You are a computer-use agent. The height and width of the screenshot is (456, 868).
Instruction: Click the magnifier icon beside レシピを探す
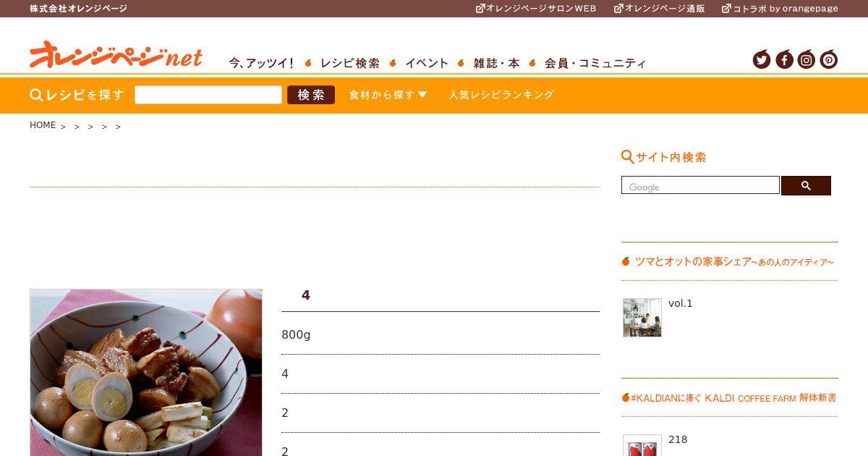click(36, 95)
